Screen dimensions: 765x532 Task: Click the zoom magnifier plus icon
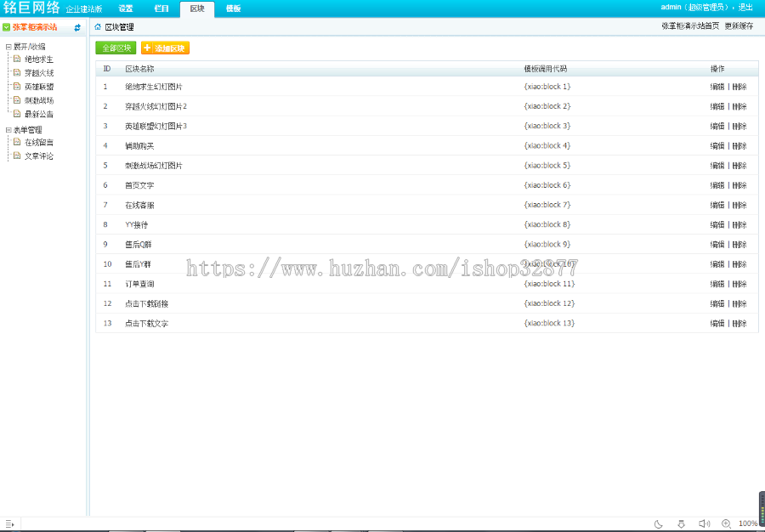[726, 524]
